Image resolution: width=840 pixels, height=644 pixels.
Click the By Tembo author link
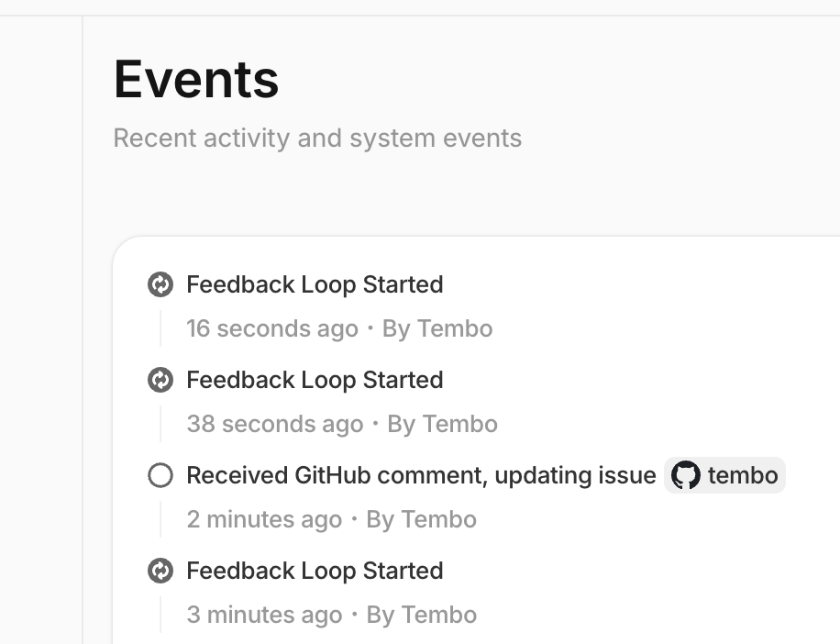(437, 328)
